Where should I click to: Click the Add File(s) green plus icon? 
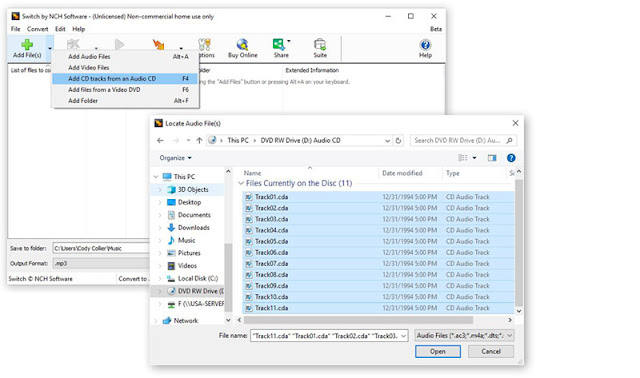[x=27, y=44]
